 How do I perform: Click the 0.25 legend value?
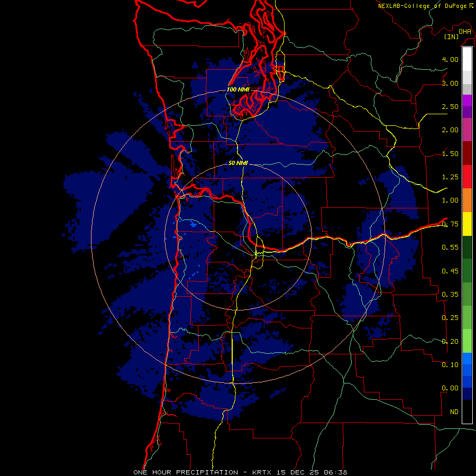tap(450, 318)
